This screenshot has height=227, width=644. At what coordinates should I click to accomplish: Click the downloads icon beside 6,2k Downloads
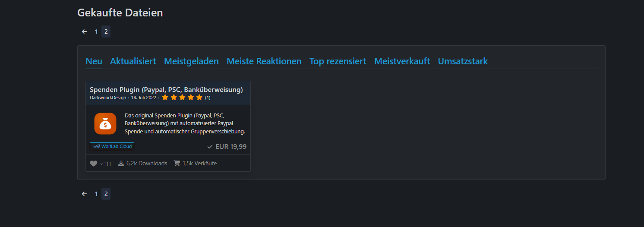tap(121, 164)
